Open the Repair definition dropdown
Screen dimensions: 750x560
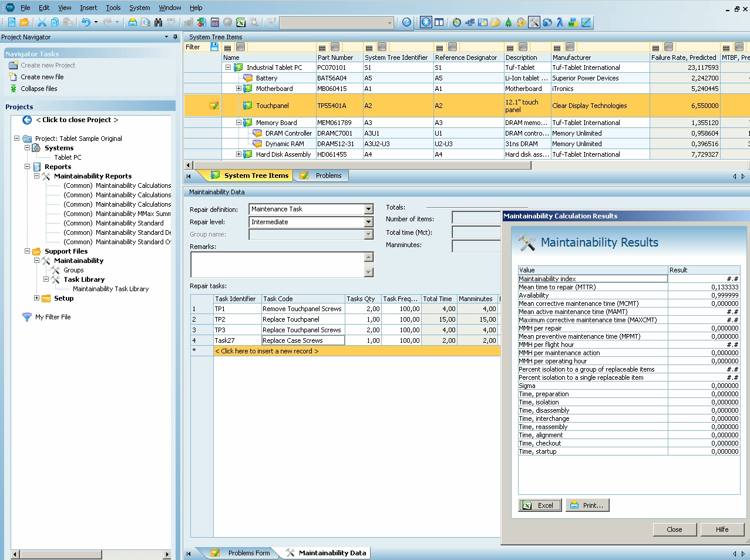point(368,210)
